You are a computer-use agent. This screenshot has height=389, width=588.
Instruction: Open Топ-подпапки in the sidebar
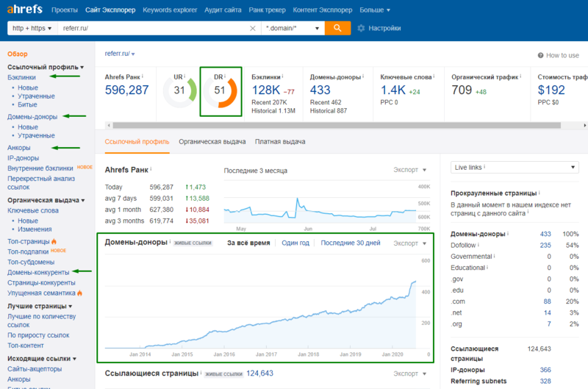click(x=28, y=251)
